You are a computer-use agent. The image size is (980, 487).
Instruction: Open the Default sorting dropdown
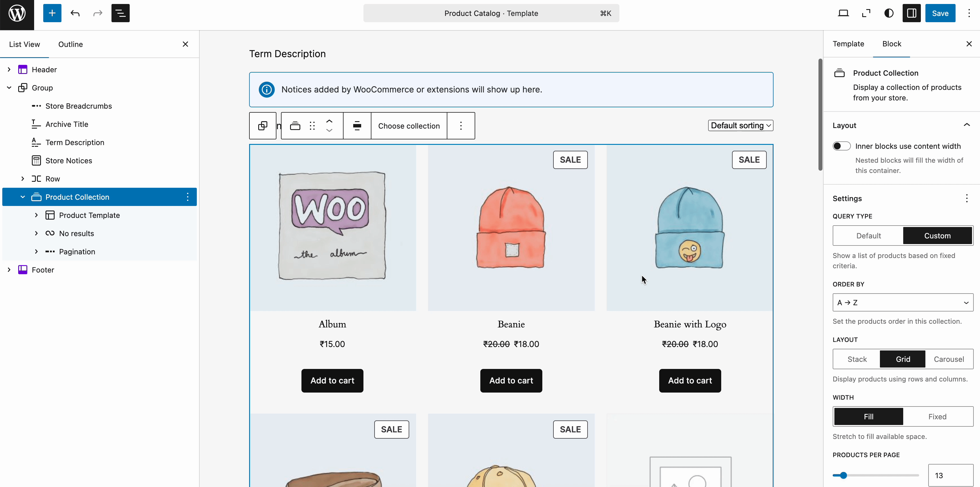[x=740, y=125]
